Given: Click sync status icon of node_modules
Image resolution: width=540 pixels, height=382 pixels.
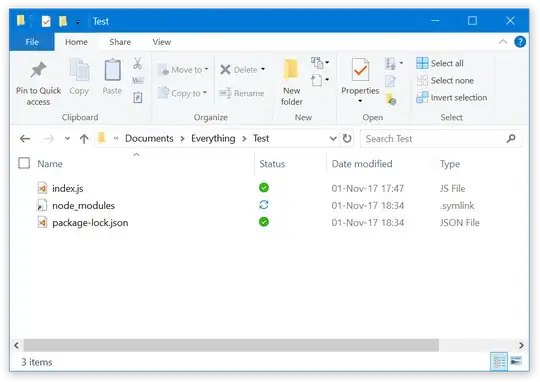Looking at the screenshot, I should pyautogui.click(x=264, y=205).
